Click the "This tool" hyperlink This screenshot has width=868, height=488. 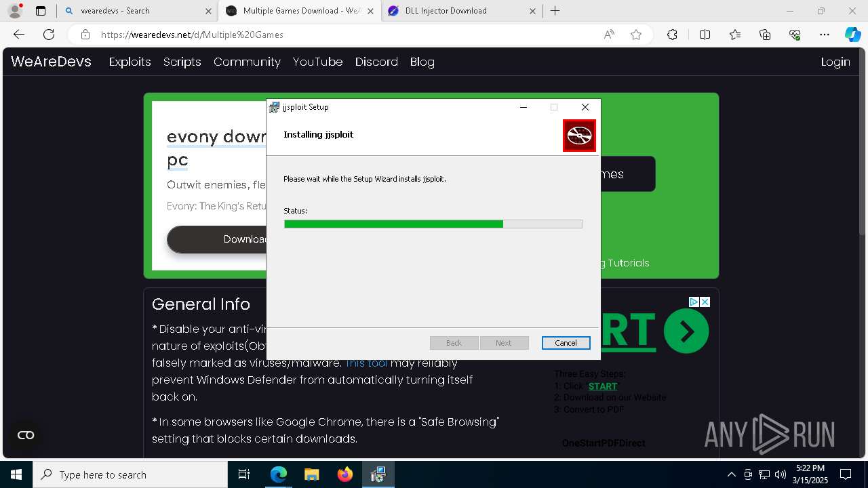[x=366, y=363]
